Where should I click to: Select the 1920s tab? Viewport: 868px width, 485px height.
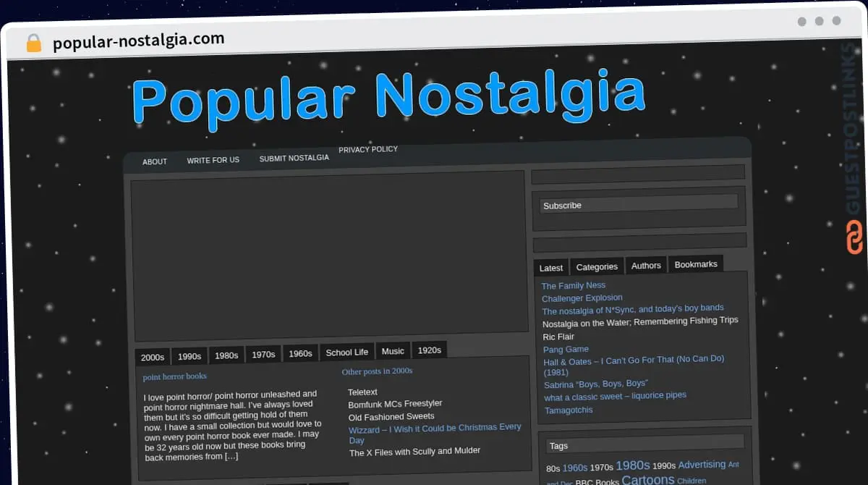point(429,350)
